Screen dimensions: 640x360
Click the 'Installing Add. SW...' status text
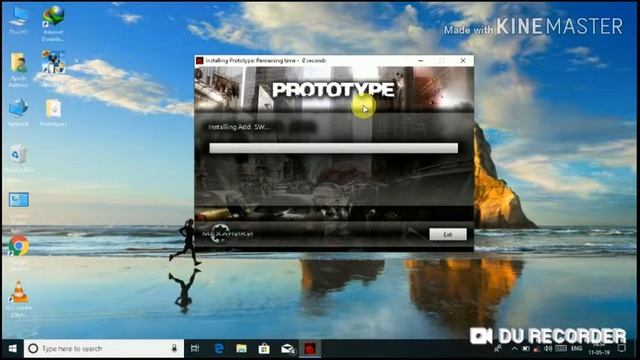click(239, 127)
